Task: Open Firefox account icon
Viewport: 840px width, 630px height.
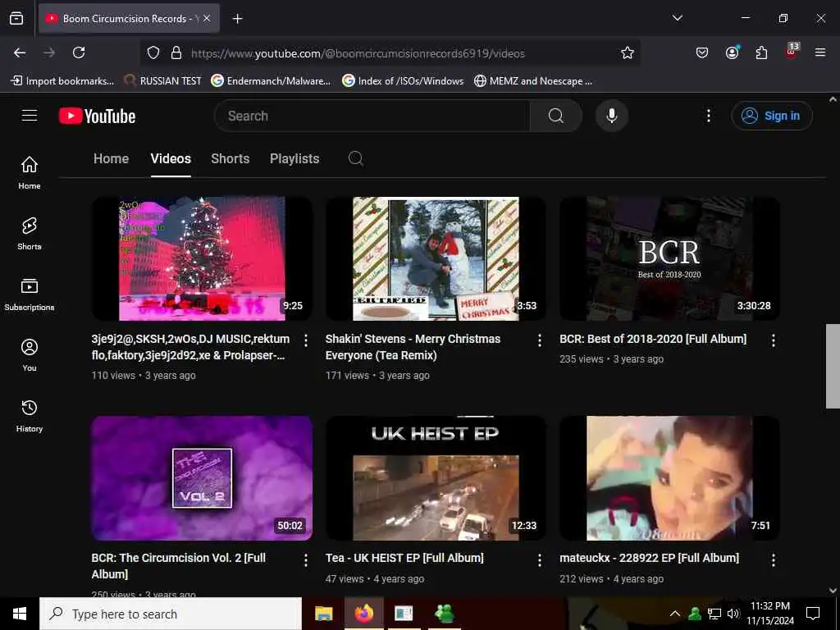Action: [732, 52]
